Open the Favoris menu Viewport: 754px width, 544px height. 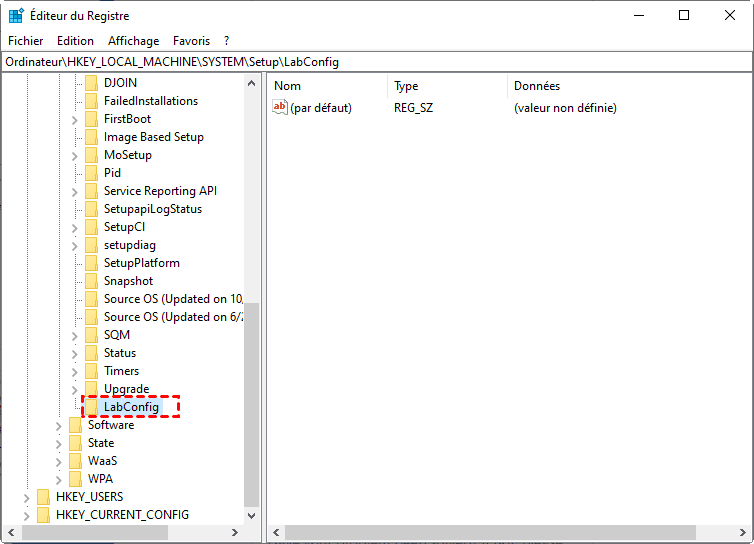point(191,41)
